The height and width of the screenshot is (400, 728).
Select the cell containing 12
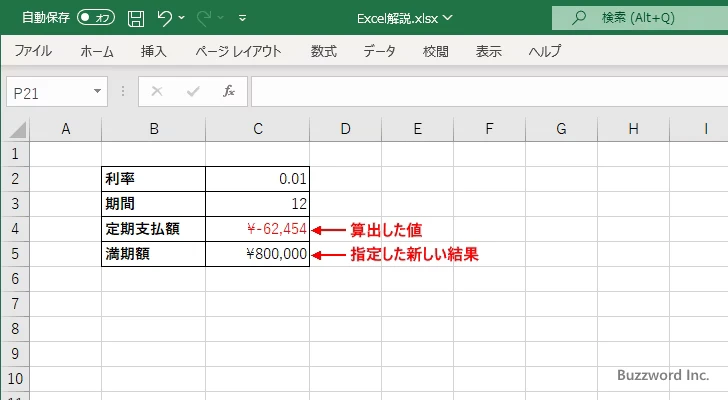[258, 204]
